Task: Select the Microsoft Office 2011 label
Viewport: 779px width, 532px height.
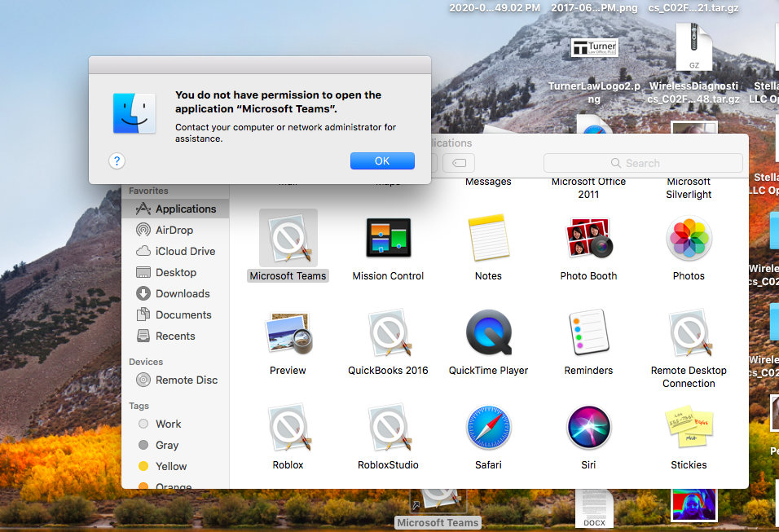Action: (x=588, y=188)
